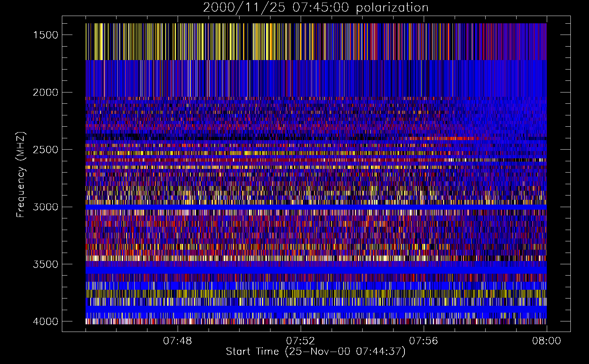Click the 07:52 time axis label
The image size is (589, 364).
(301, 341)
